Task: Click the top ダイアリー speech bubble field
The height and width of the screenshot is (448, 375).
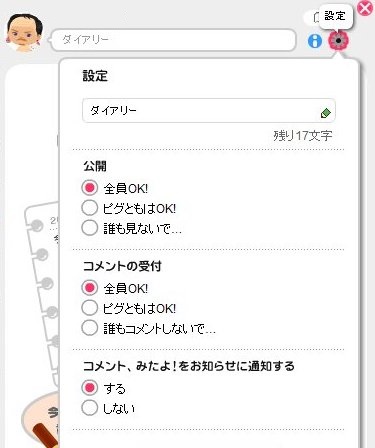Action: (x=173, y=40)
